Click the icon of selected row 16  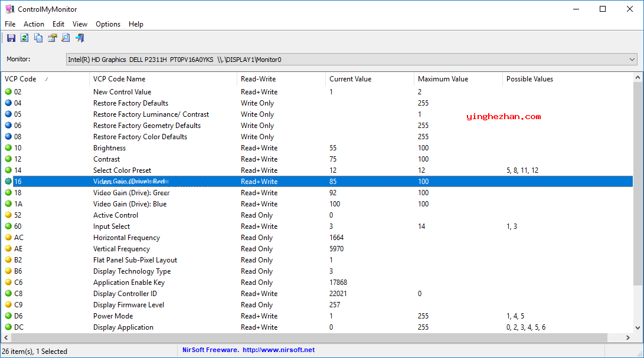[x=8, y=181]
